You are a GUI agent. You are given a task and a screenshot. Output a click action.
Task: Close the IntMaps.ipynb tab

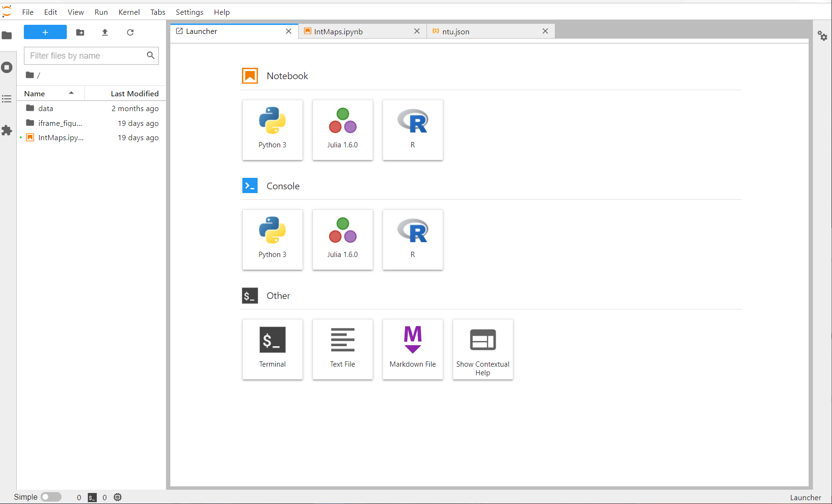click(417, 31)
